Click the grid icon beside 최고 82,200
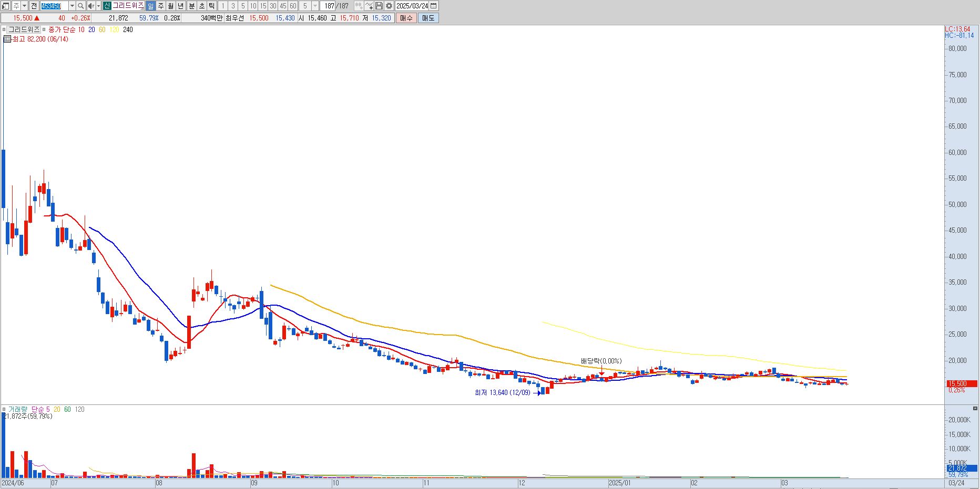The width and height of the screenshot is (980, 489). point(7,39)
